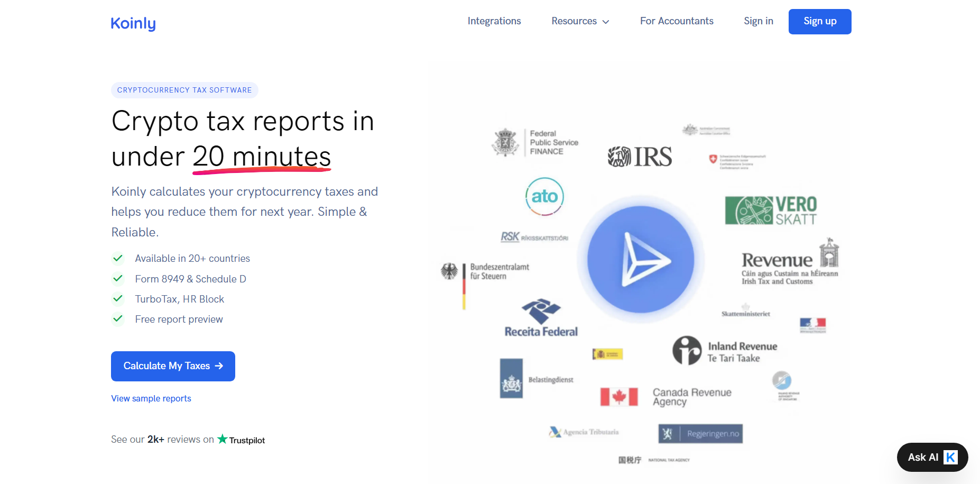980x484 pixels.
Task: Click the checkmark beside Form 8949 & Schedule D
Action: tap(118, 278)
